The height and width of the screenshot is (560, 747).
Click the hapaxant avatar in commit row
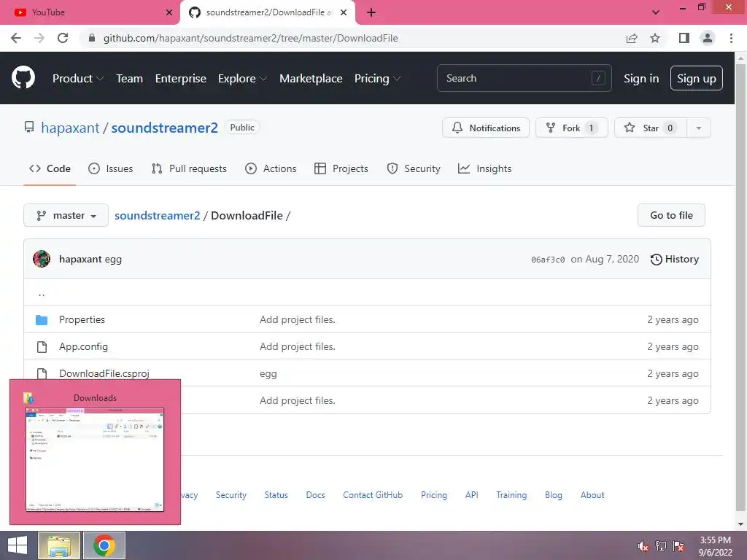(42, 259)
